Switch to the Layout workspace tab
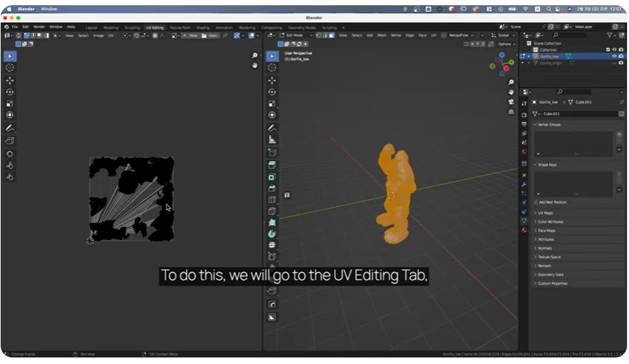The width and height of the screenshot is (629, 364). click(91, 27)
